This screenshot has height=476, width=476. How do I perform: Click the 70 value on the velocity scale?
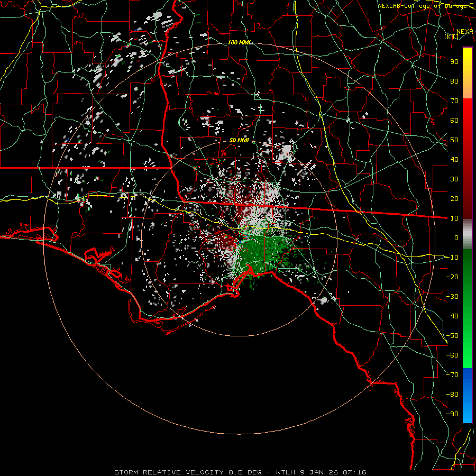tap(454, 101)
